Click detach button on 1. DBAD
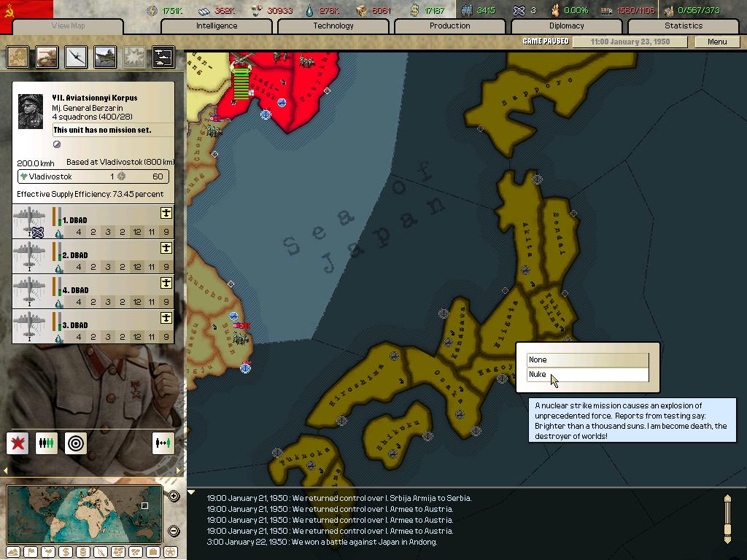This screenshot has height=560, width=747. coord(166,213)
